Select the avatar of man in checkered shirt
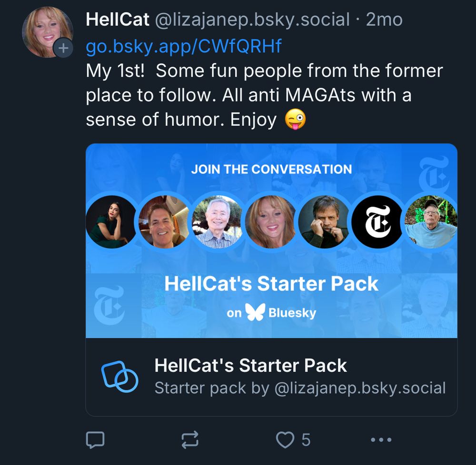 [217, 222]
